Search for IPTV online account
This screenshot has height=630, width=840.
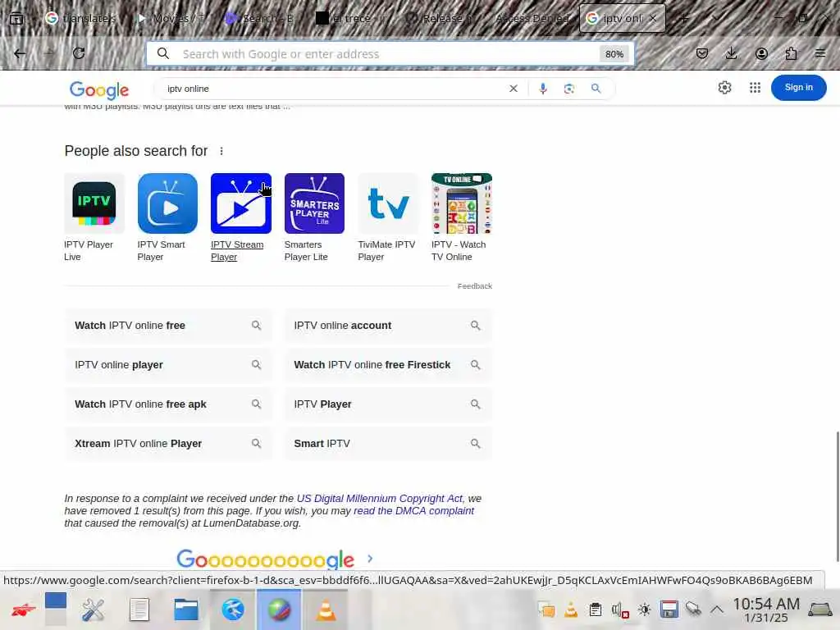(388, 326)
